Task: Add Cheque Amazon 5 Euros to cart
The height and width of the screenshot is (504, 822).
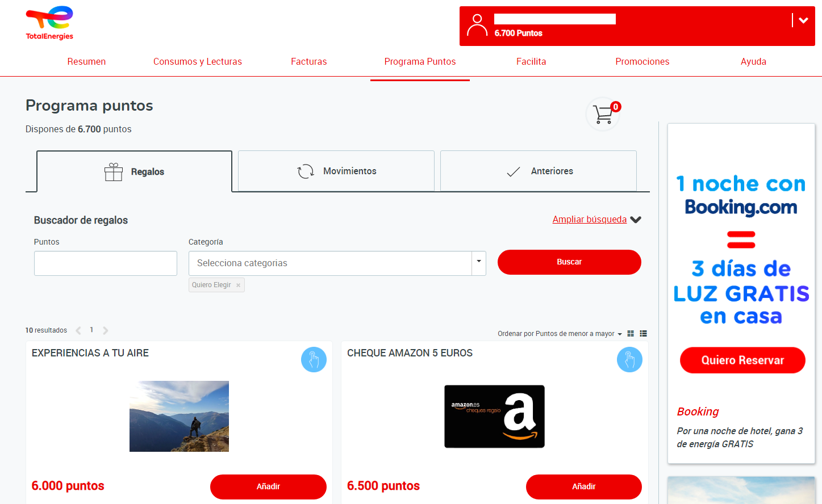Action: coord(584,487)
